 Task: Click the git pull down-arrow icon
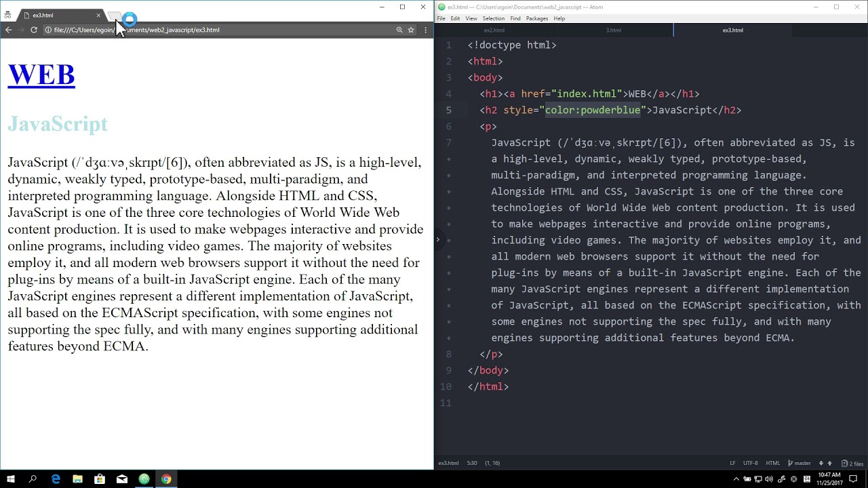pyautogui.click(x=821, y=463)
